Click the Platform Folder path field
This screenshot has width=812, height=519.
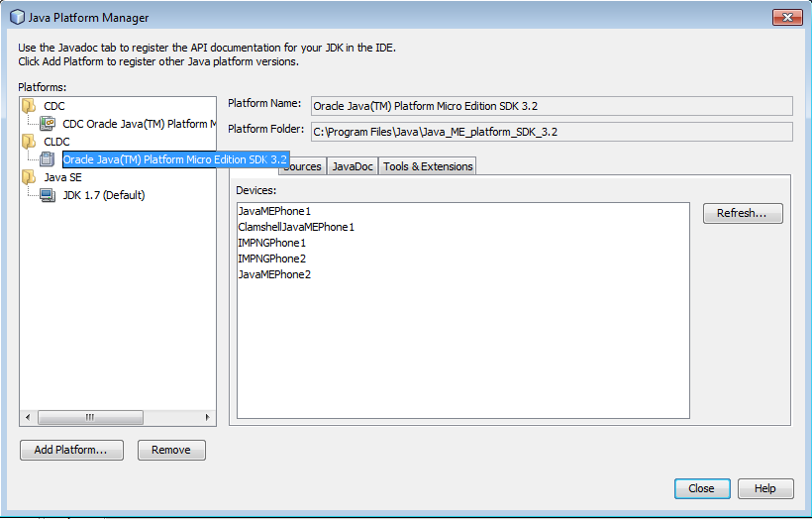(552, 132)
